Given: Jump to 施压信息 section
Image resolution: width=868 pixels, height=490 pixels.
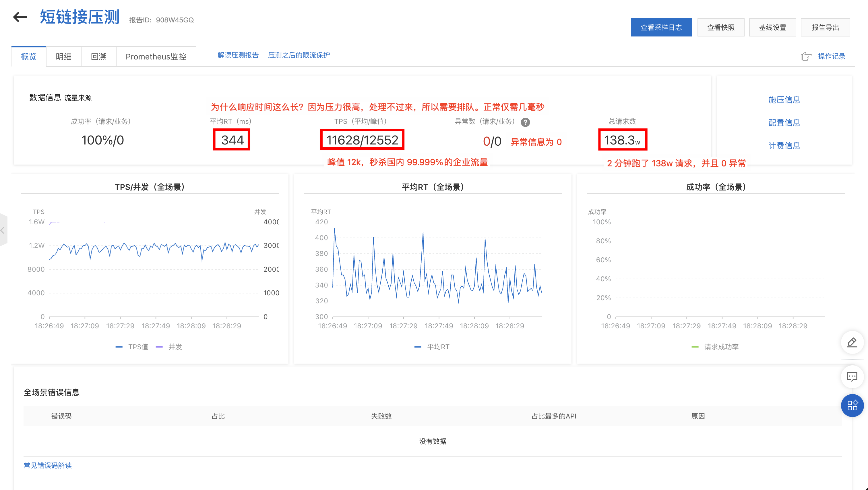Looking at the screenshot, I should click(x=784, y=99).
